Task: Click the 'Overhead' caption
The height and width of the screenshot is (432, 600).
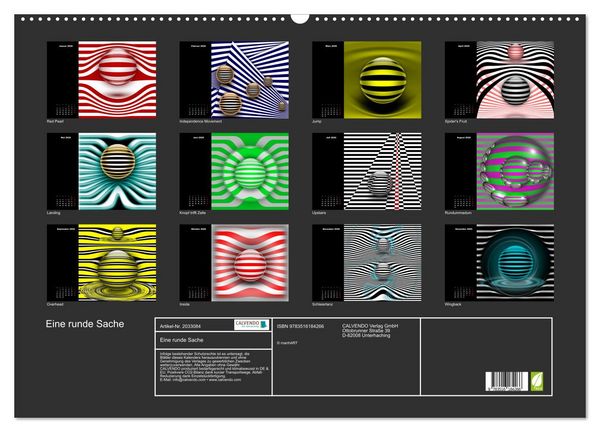Action: [x=55, y=304]
